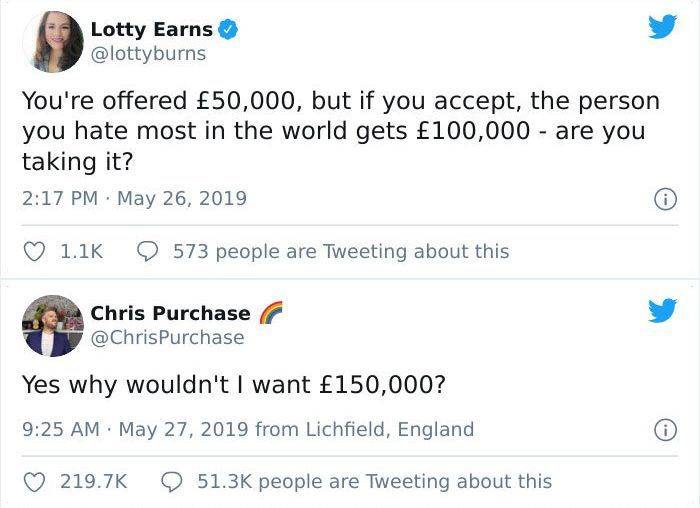Screen dimensions: 700x508
Task: Click the Twitter bird icon on Chris's tweet
Action: coord(661,312)
